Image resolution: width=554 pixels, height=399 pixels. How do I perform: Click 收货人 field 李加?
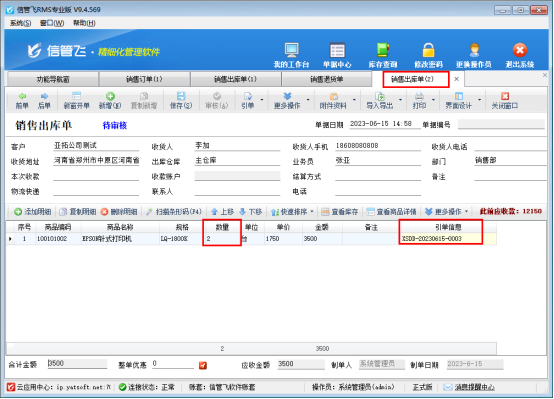pyautogui.click(x=237, y=146)
